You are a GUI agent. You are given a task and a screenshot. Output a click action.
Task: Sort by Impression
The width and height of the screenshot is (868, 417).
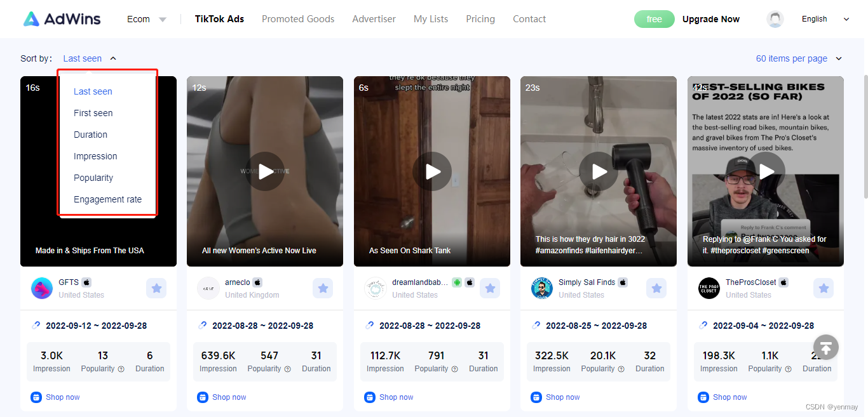(95, 156)
